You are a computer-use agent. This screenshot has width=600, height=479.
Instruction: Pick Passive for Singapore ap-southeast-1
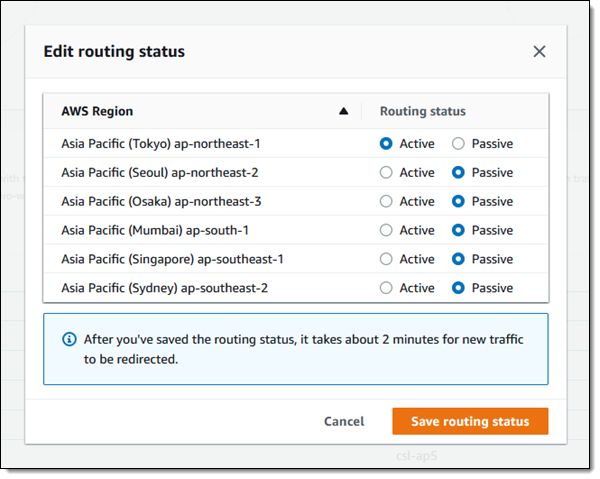(458, 260)
